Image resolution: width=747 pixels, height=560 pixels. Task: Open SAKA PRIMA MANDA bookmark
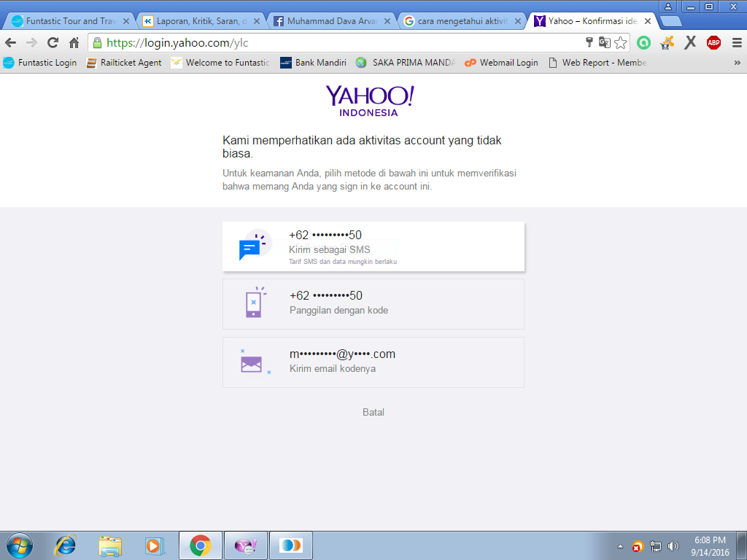406,63
